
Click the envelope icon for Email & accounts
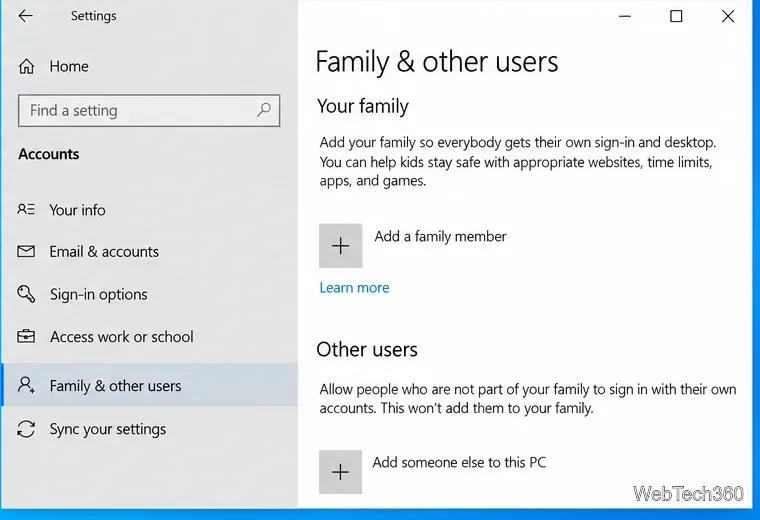coord(26,251)
